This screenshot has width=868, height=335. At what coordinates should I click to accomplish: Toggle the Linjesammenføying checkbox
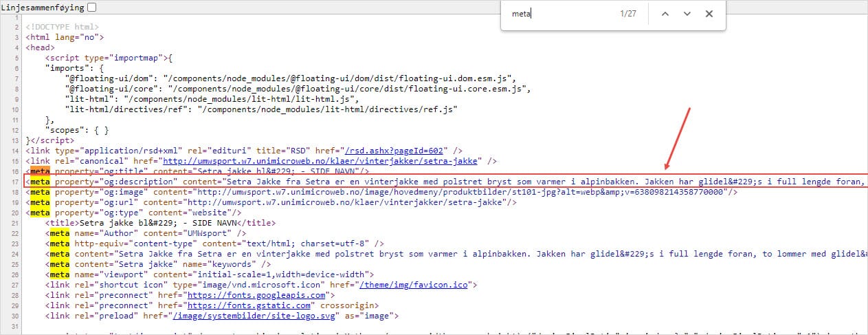[x=92, y=7]
